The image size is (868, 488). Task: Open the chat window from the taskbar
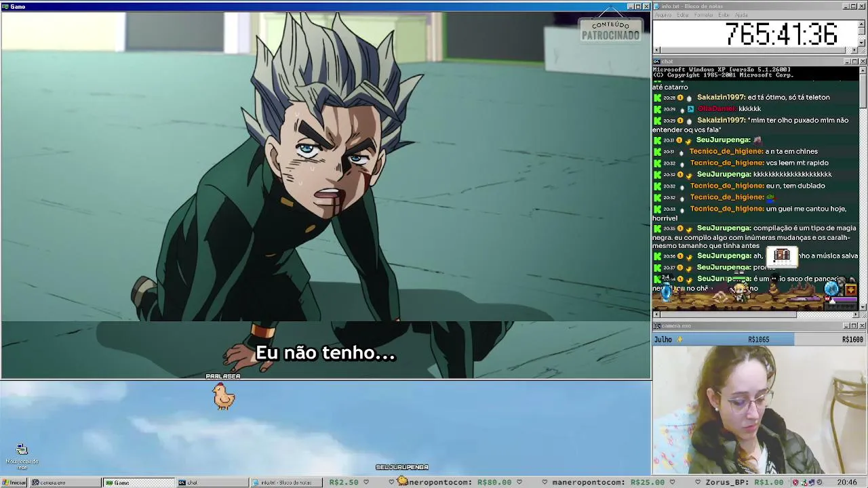212,483
